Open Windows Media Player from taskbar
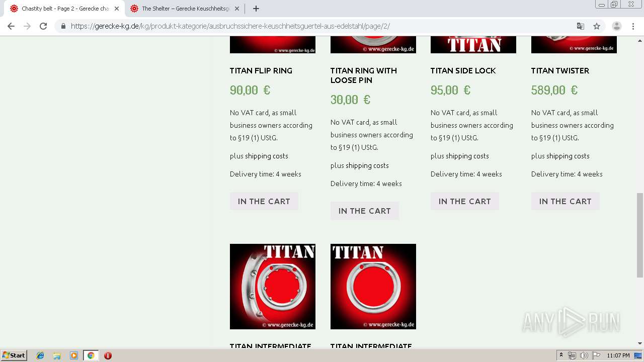The height and width of the screenshot is (362, 644). [x=74, y=355]
